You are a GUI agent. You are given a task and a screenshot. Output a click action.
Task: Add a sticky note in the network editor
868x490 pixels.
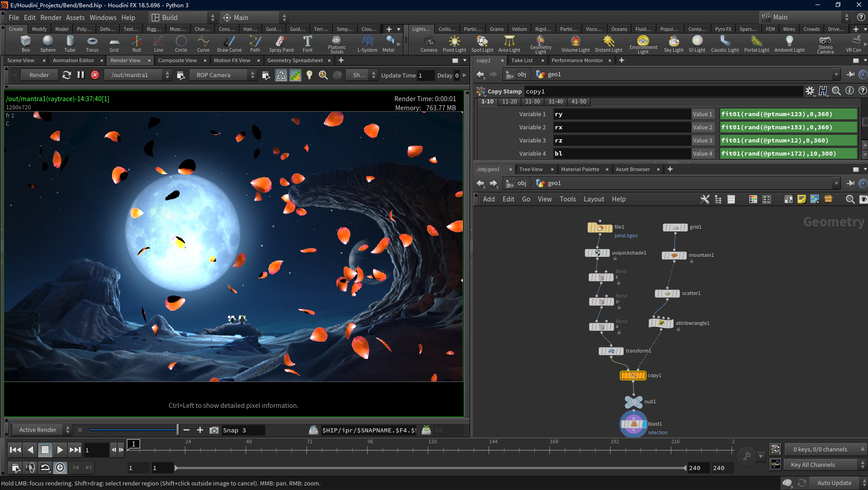tap(802, 199)
